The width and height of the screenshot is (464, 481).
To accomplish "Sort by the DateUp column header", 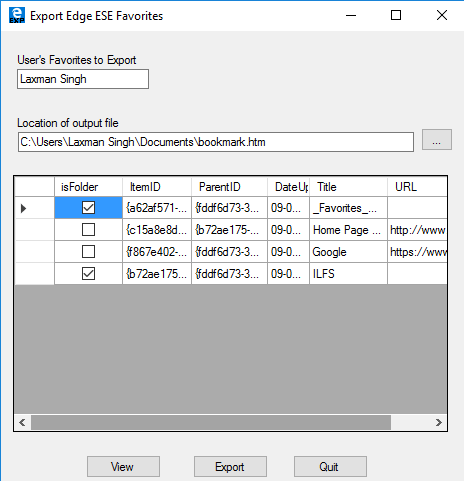I will coord(288,187).
